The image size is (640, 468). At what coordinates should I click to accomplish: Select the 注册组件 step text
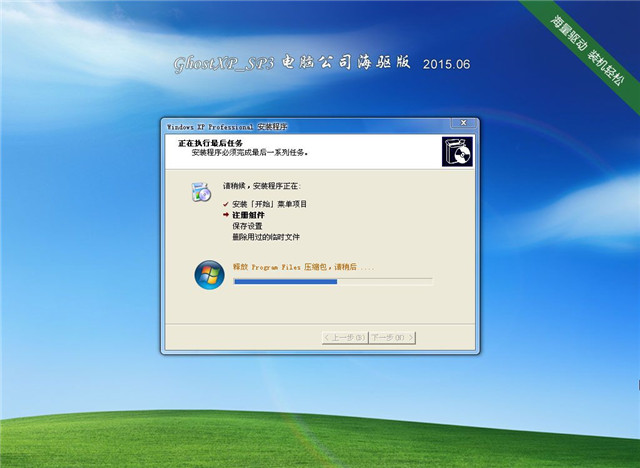click(248, 215)
